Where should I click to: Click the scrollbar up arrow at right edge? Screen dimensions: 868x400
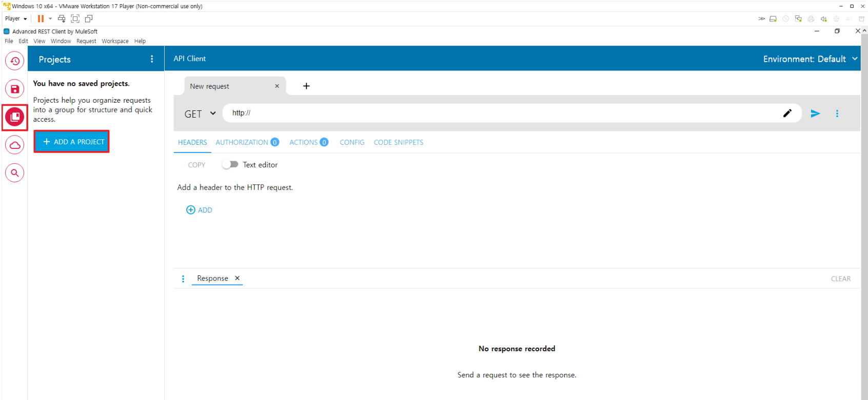point(864,30)
